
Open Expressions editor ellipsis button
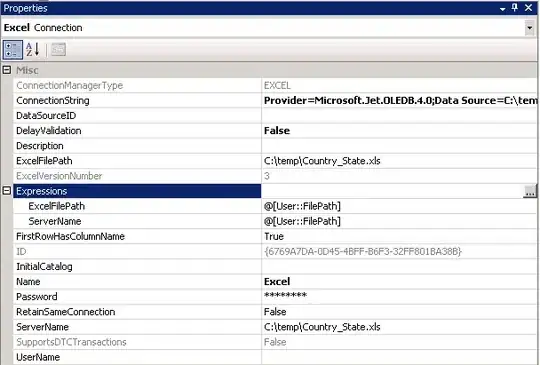[x=530, y=191]
